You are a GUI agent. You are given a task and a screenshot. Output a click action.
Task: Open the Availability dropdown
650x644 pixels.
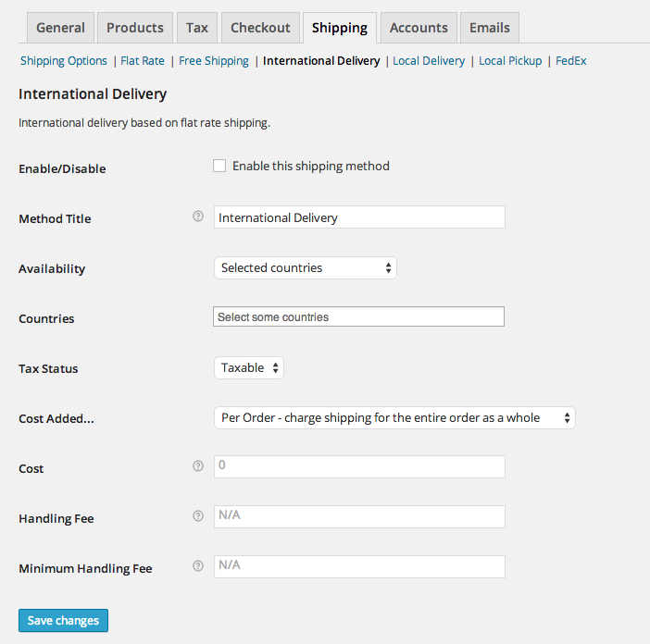(306, 268)
